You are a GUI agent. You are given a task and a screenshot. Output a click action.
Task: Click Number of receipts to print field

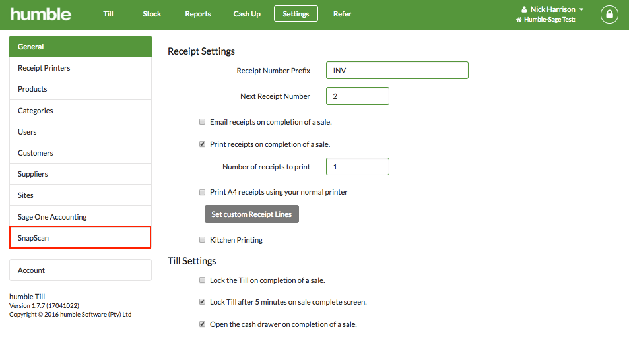click(x=358, y=166)
